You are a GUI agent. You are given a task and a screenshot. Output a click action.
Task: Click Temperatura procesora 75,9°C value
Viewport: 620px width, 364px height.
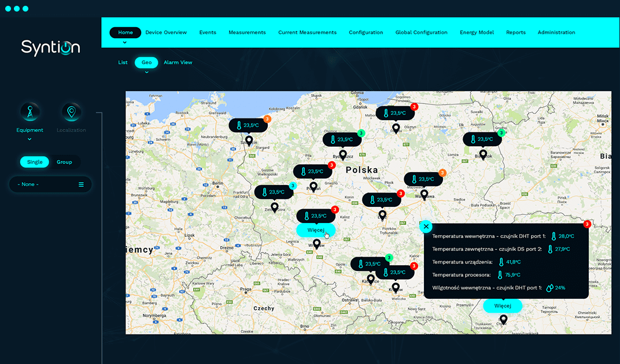(x=512, y=274)
